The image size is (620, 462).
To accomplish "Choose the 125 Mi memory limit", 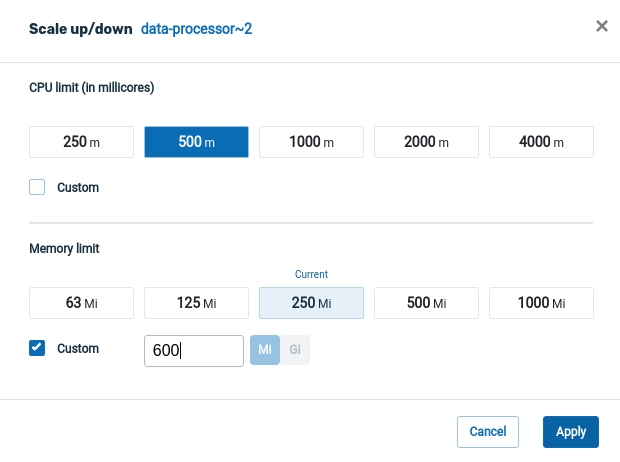I will 196,303.
